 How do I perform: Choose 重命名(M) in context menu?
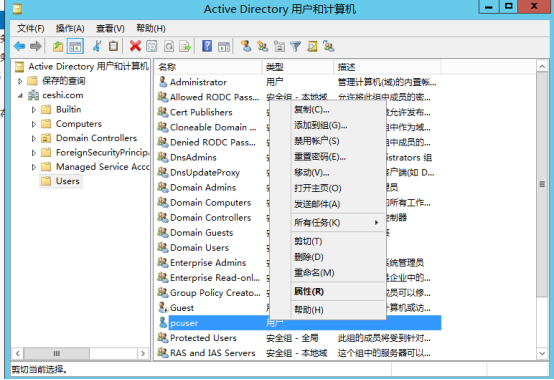(x=327, y=273)
